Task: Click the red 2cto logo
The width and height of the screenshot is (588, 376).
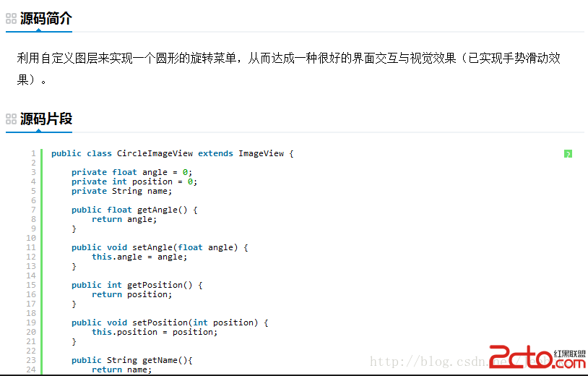Action: tap(519, 357)
